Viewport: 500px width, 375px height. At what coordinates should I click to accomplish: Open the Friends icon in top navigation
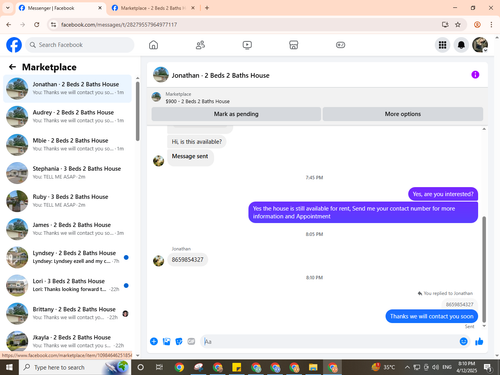(200, 45)
